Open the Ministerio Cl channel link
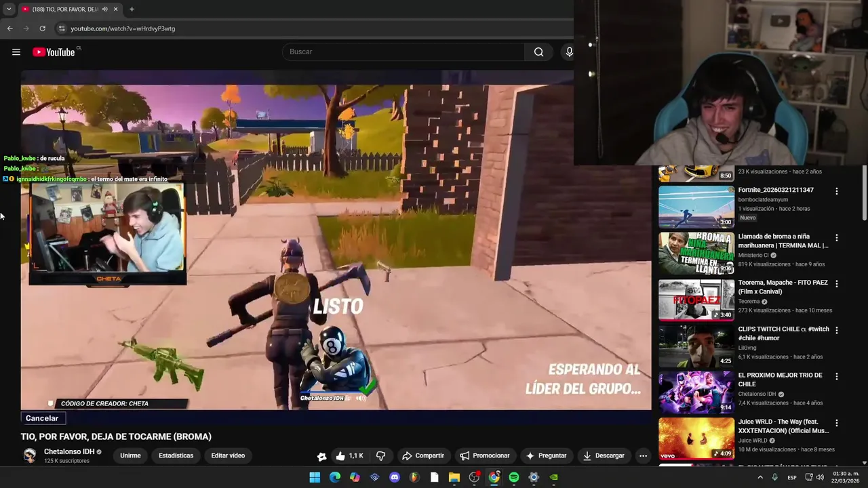868x488 pixels. [753, 256]
